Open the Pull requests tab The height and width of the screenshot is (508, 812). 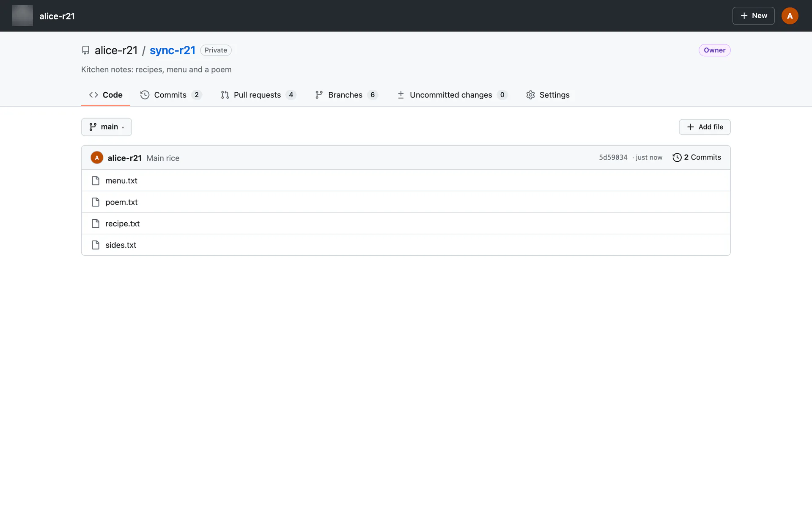(x=258, y=95)
